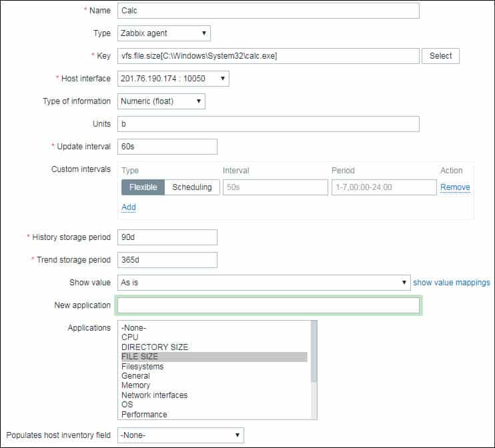
Task: Add a new custom interval
Action: (129, 207)
